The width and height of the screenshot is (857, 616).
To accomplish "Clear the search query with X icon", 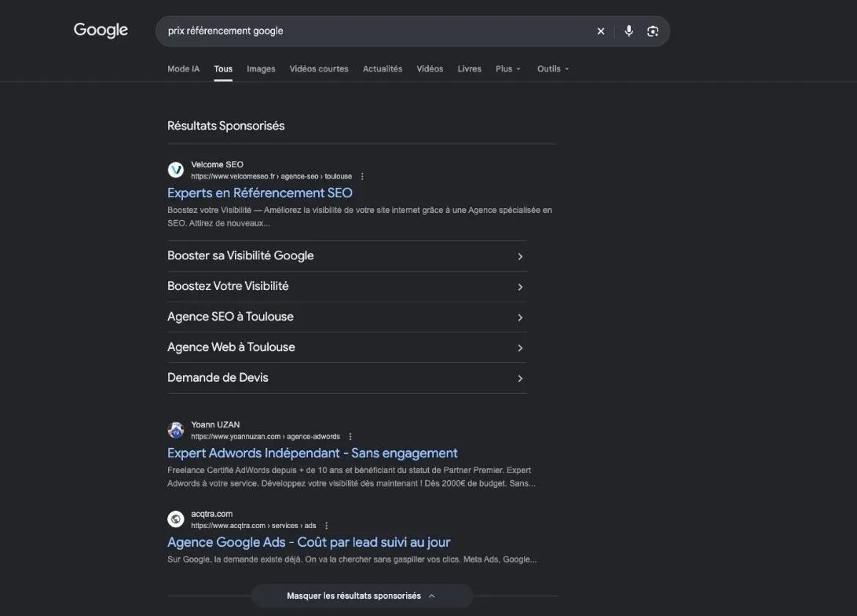I will (x=601, y=31).
